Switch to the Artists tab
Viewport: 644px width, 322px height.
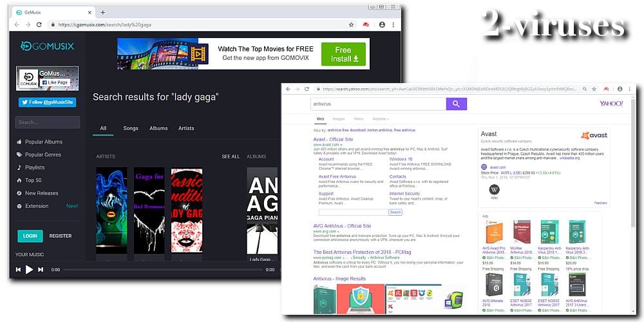(x=186, y=128)
